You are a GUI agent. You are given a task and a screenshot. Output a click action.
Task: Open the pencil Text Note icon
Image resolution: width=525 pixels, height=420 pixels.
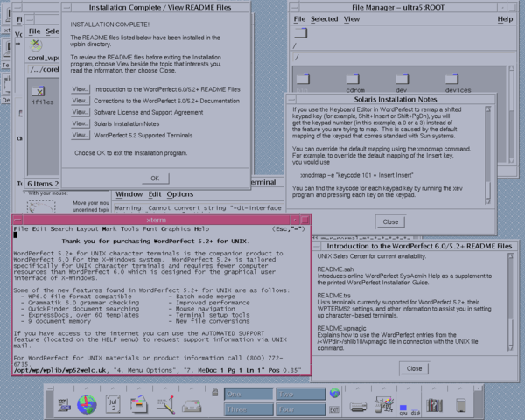pyautogui.click(x=165, y=404)
